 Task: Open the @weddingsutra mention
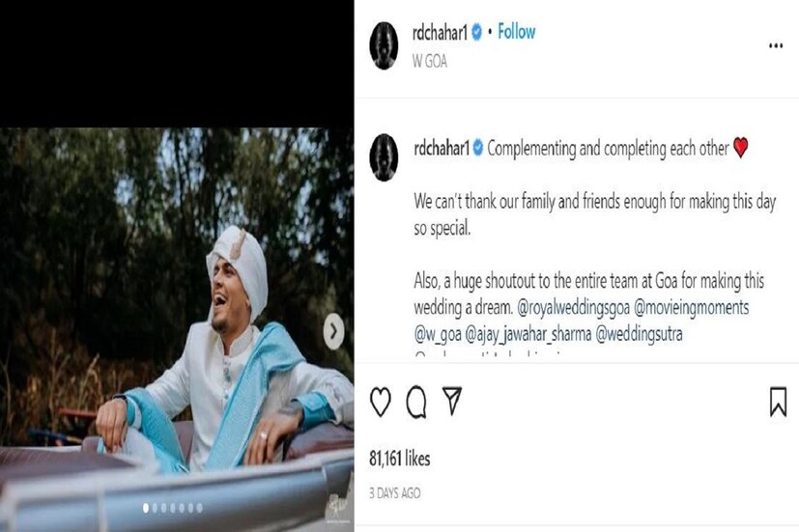pos(639,334)
